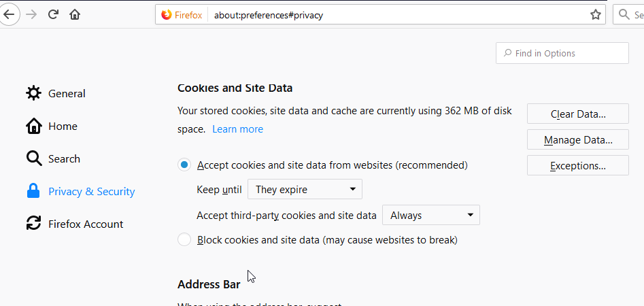Click the Clear Data button

coord(578,114)
